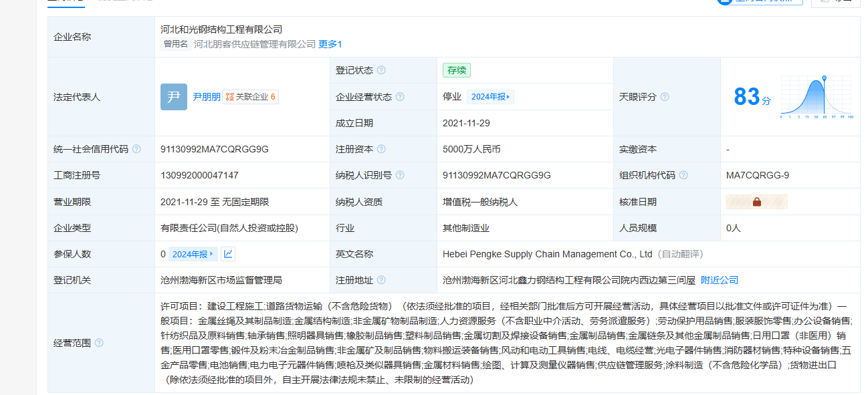This screenshot has width=868, height=395.
Task: Open 2024年报 tag beside 停业
Action: 490,97
